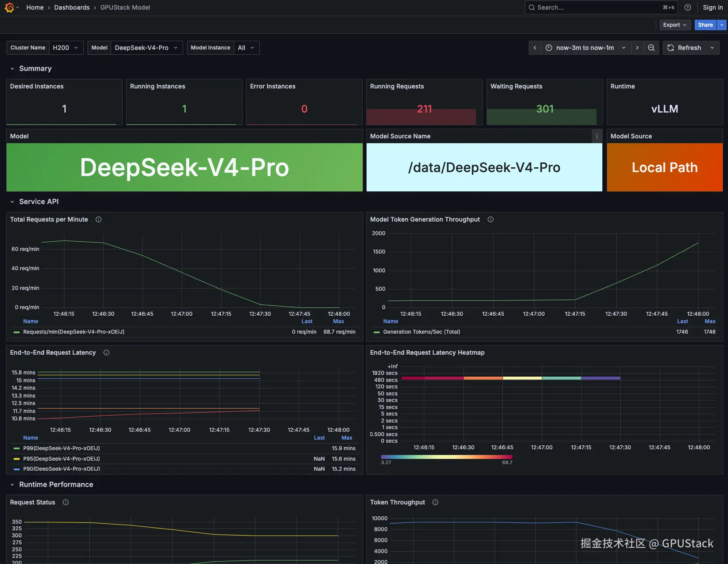Click the green DeepSeek-V4-Pro model panel
Screen dimensions: 728x564
coord(184,167)
